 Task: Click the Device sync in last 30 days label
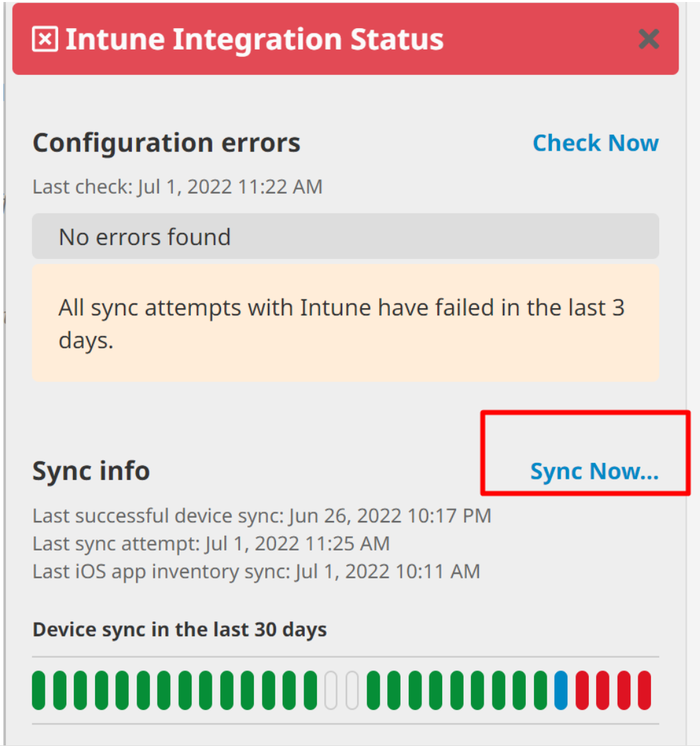[x=180, y=630]
